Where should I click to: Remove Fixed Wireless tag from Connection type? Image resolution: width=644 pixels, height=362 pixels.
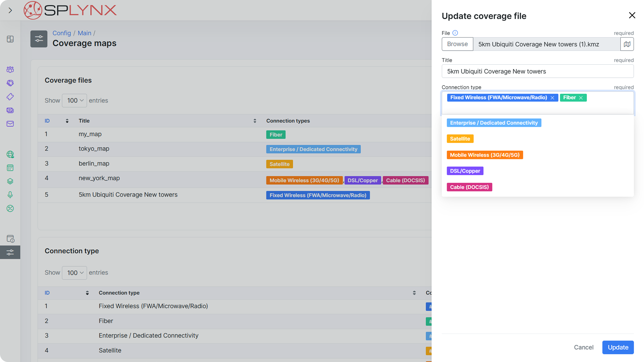[552, 98]
